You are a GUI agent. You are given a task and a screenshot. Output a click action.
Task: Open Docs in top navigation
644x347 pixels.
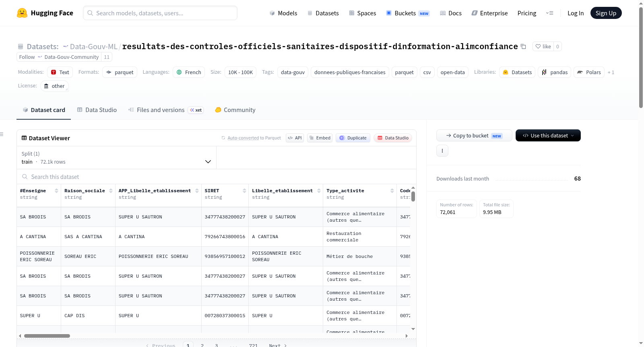451,13
